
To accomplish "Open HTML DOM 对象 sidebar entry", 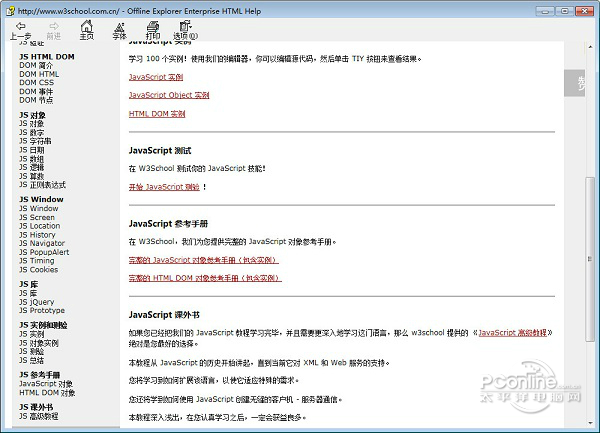I will [x=47, y=393].
